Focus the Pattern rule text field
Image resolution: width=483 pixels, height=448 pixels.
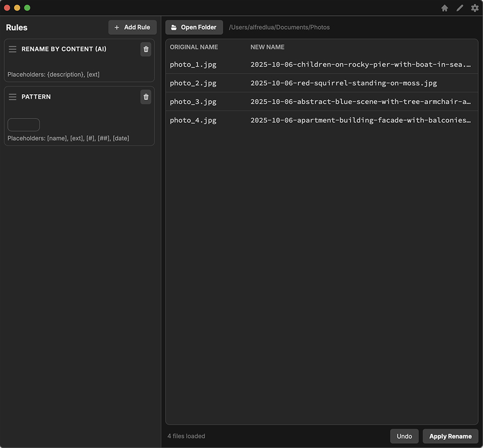pos(24,125)
